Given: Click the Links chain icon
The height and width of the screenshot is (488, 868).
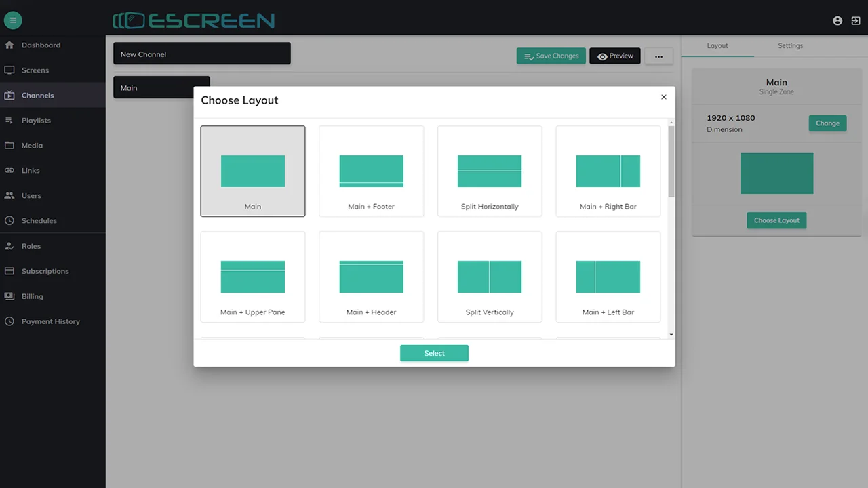Looking at the screenshot, I should pyautogui.click(x=9, y=171).
